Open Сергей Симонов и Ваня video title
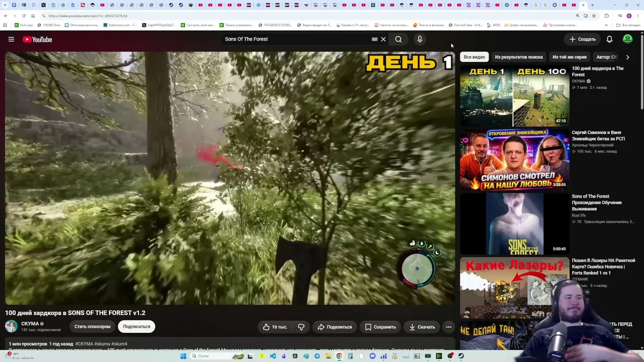The height and width of the screenshot is (362, 644). 598,136
